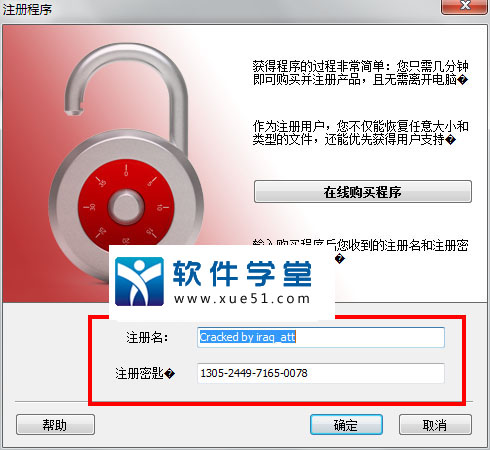
Task: Focus the 注册名 name input field
Action: click(321, 337)
